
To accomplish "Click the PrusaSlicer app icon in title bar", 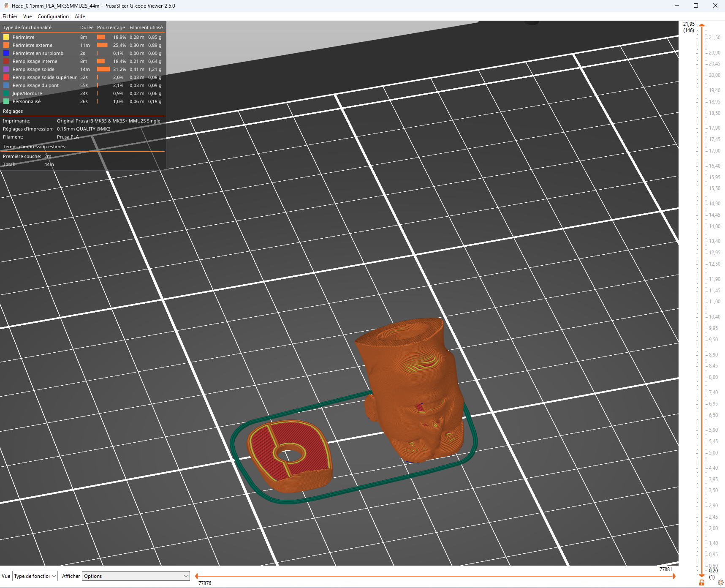I will (x=6, y=5).
